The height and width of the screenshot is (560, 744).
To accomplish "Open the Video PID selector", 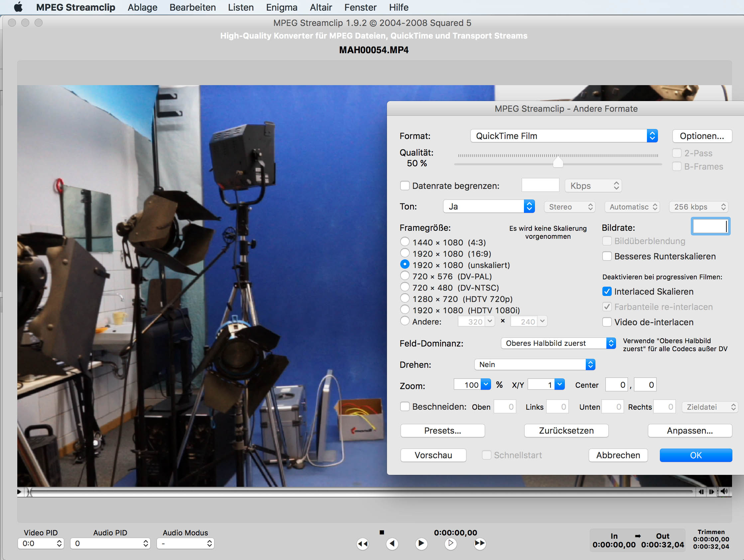I will [40, 543].
